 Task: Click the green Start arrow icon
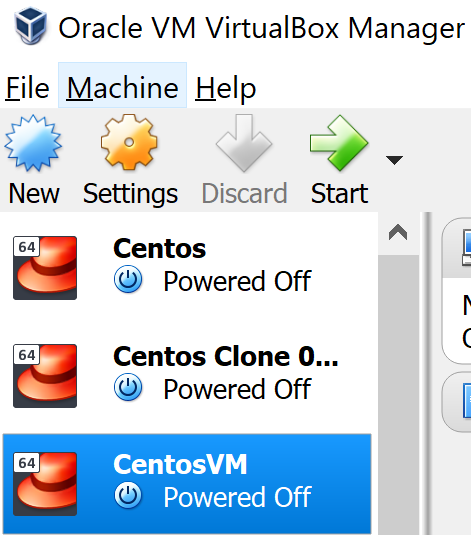pos(339,143)
